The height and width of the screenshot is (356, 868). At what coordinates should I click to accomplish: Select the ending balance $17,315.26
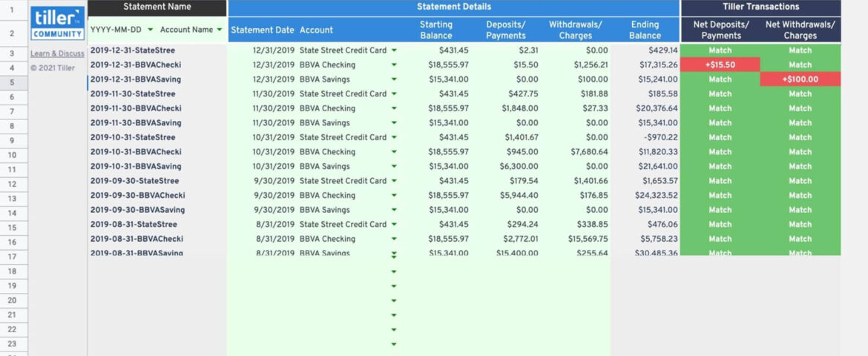657,65
